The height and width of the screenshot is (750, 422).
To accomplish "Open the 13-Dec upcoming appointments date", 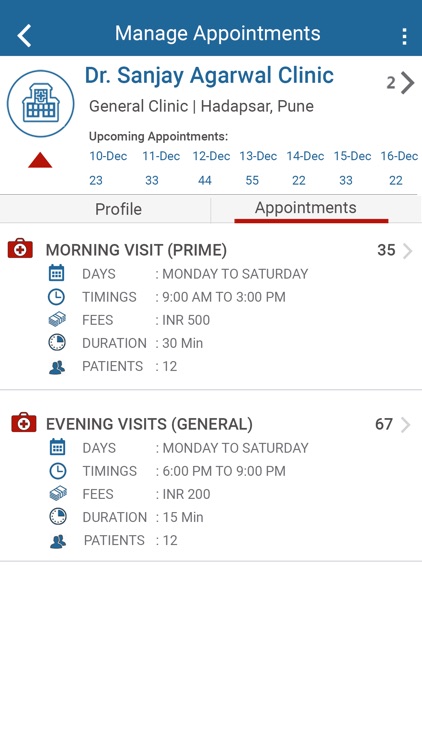I will [x=258, y=156].
